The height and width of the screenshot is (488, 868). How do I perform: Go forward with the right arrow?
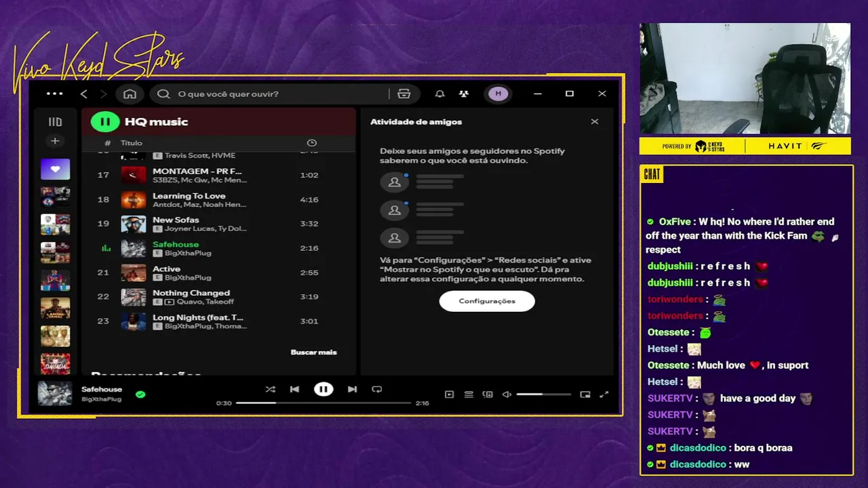103,94
